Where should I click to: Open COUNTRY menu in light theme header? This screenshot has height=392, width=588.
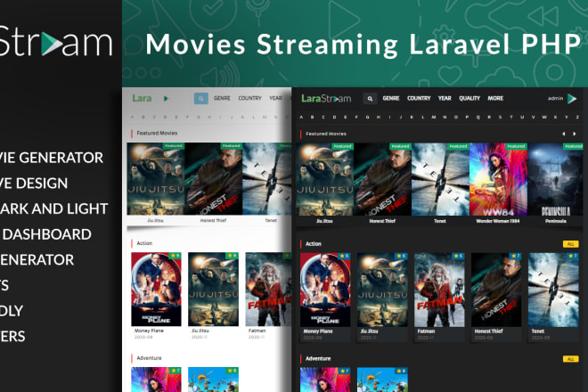tap(249, 98)
